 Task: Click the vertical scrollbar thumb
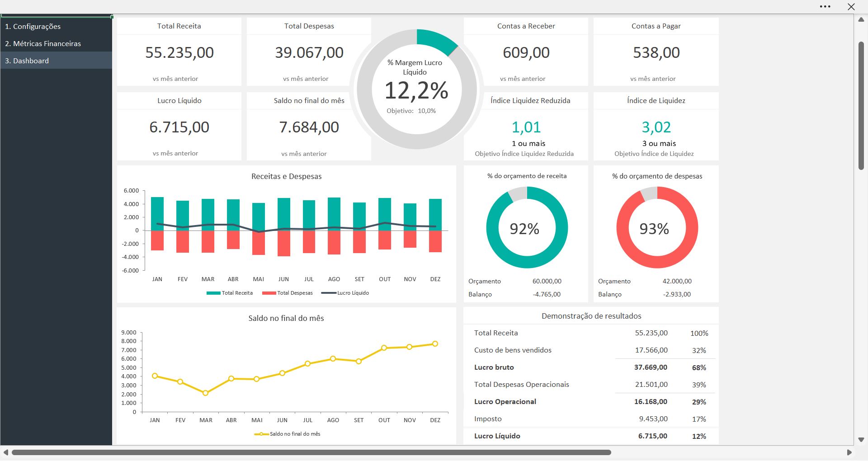pyautogui.click(x=861, y=106)
